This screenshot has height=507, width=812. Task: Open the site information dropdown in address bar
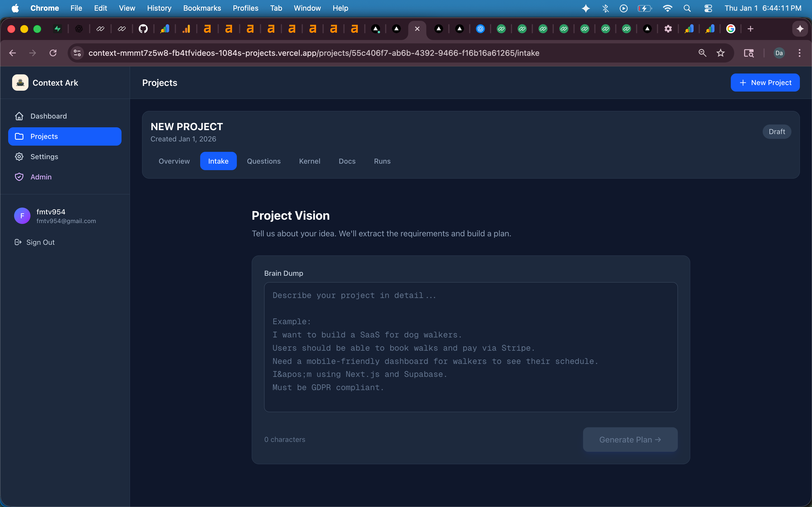[77, 53]
